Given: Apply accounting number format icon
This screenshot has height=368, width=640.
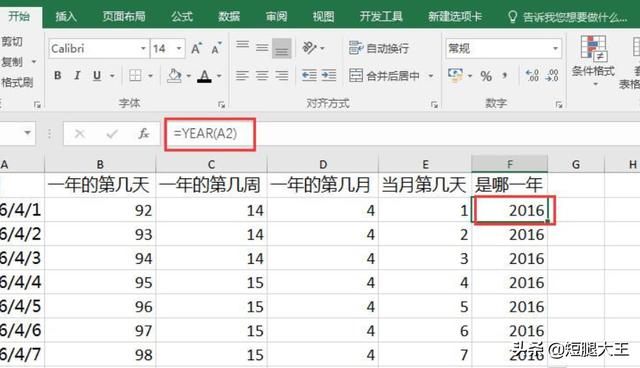Looking at the screenshot, I should 456,75.
